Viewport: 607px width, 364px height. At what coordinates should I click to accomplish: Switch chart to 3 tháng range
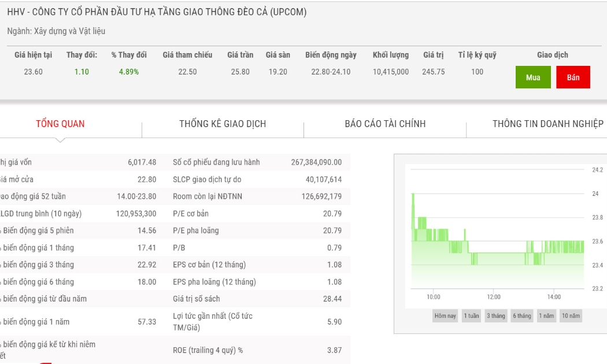tap(496, 315)
